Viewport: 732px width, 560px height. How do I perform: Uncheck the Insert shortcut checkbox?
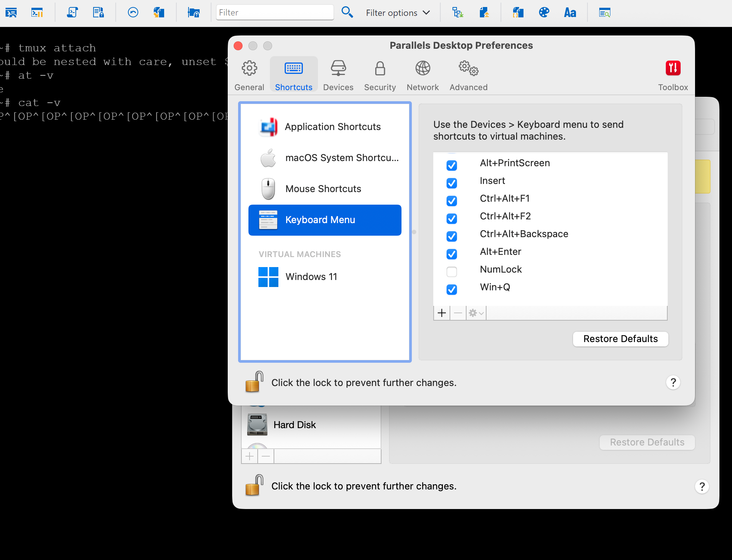pyautogui.click(x=452, y=183)
